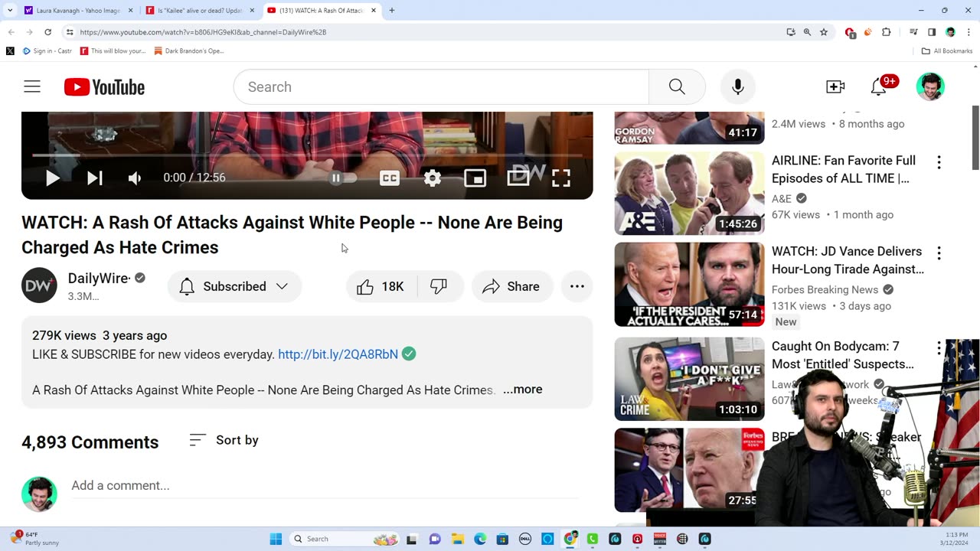Image resolution: width=980 pixels, height=551 pixels.
Task: Start voice search with the microphone
Action: pyautogui.click(x=738, y=87)
